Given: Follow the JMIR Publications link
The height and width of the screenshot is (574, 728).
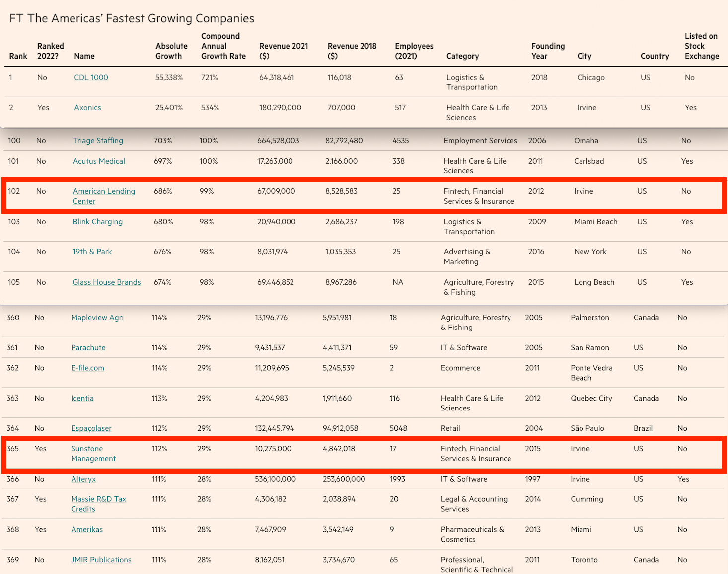Looking at the screenshot, I should (101, 560).
